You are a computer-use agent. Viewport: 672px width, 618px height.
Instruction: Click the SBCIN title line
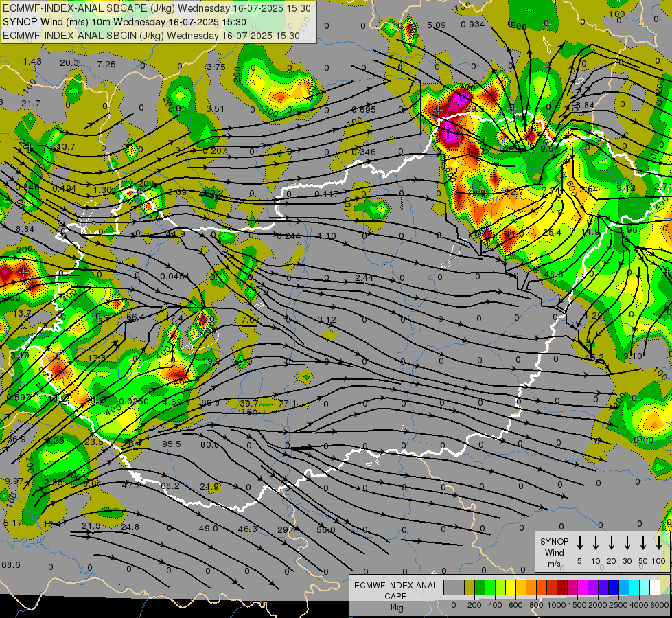151,36
